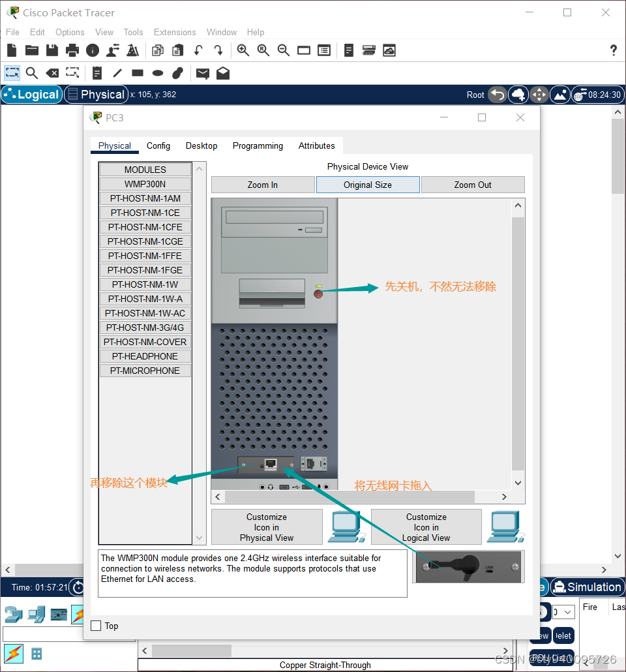Open the scenario dropdown near Fire column
Viewport: 626px width, 672px height.
563,612
